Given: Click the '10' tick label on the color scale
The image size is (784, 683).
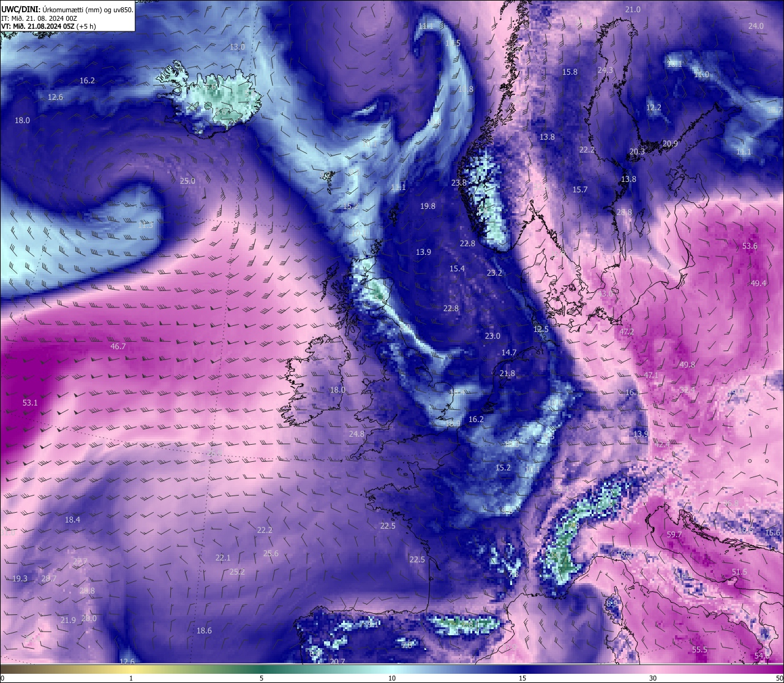Looking at the screenshot, I should pos(392,678).
